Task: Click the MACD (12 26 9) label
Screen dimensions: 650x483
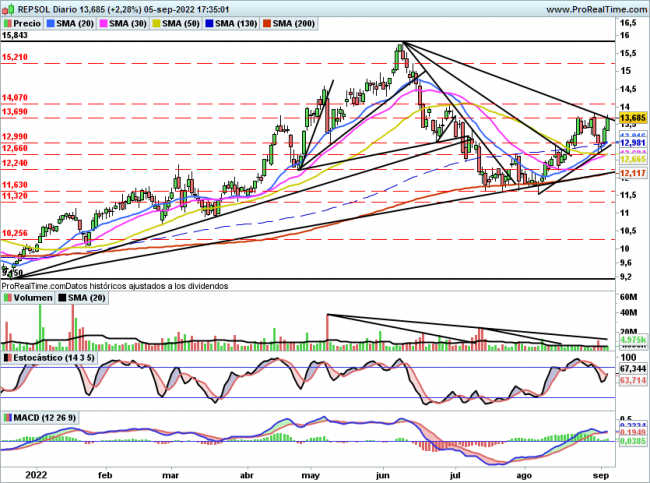Action: point(45,417)
